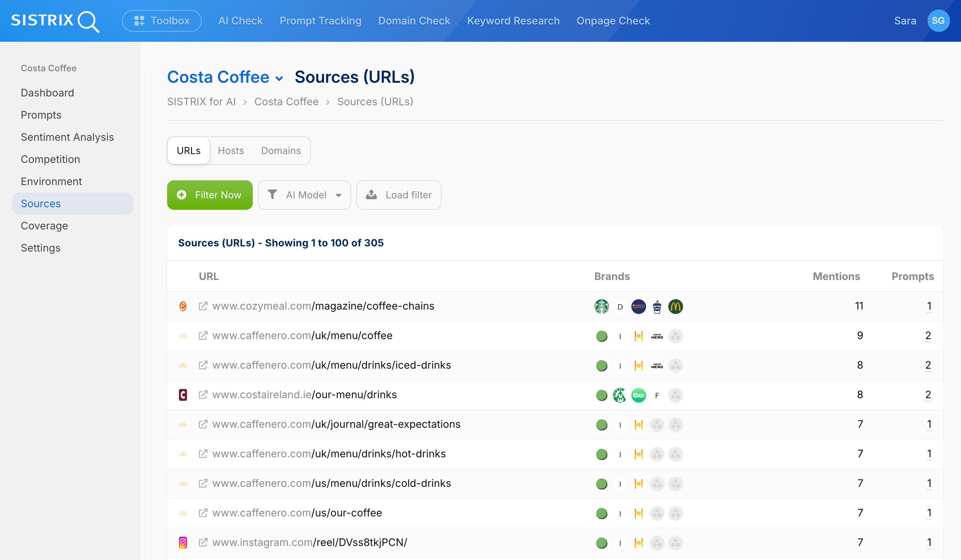The height and width of the screenshot is (560, 961).
Task: Open external link icon for caffenero /uk/menu/coffee
Action: coord(203,335)
